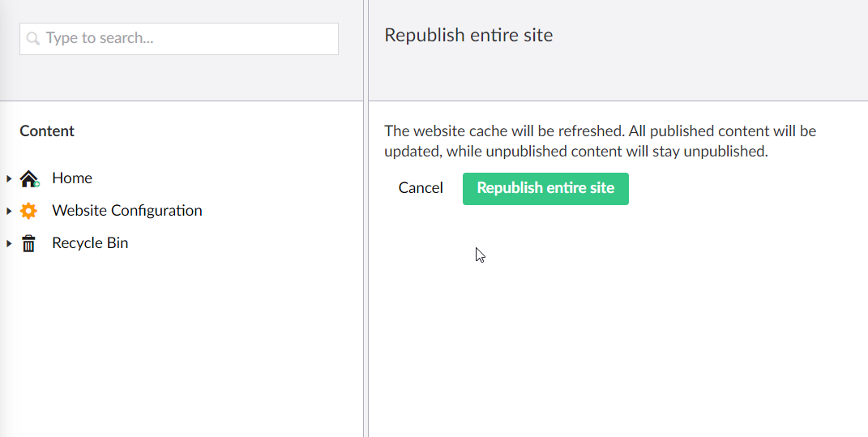The width and height of the screenshot is (868, 437).
Task: Click the green plus badge on Home icon
Action: 36,184
